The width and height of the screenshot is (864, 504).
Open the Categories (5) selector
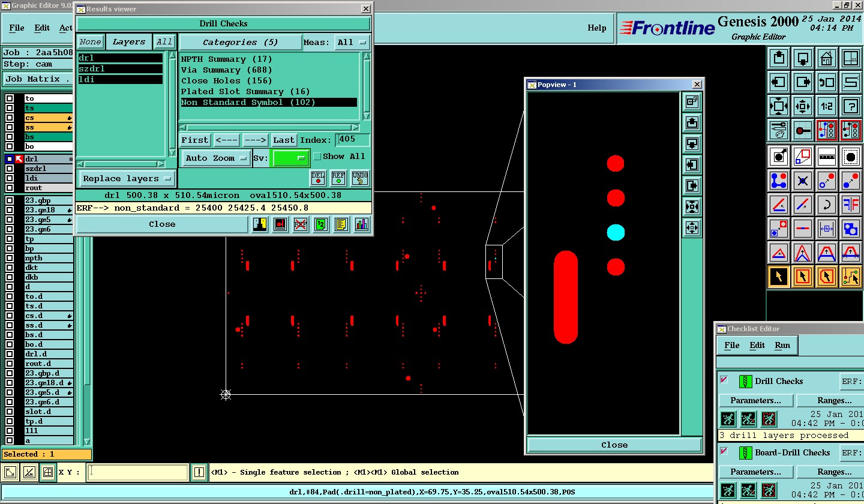tap(241, 43)
